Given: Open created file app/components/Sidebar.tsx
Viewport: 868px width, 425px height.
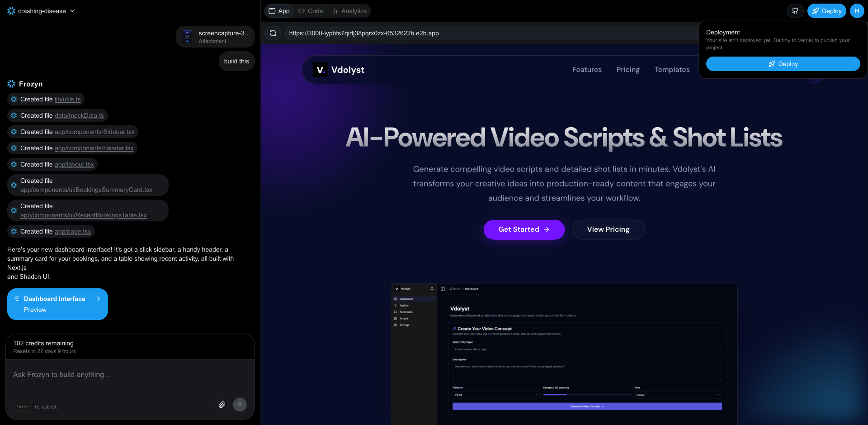Looking at the screenshot, I should [94, 132].
